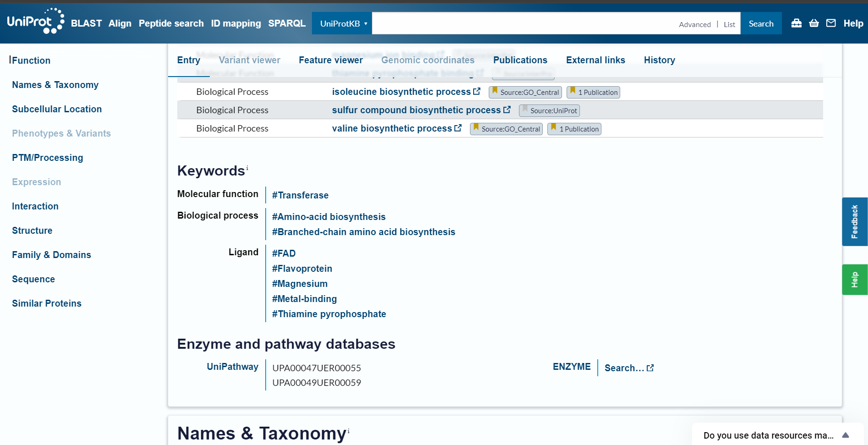Open Help in the header
The height and width of the screenshot is (445, 868).
coord(853,23)
